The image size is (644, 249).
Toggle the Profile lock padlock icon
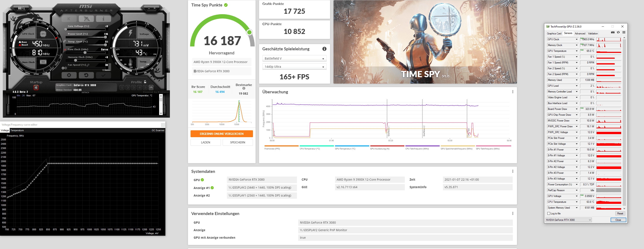pos(145,82)
